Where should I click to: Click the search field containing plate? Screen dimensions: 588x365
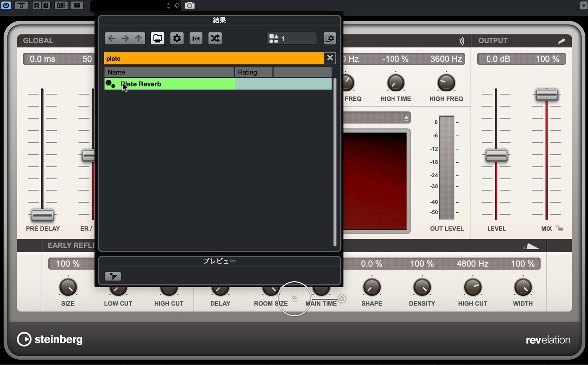(214, 59)
